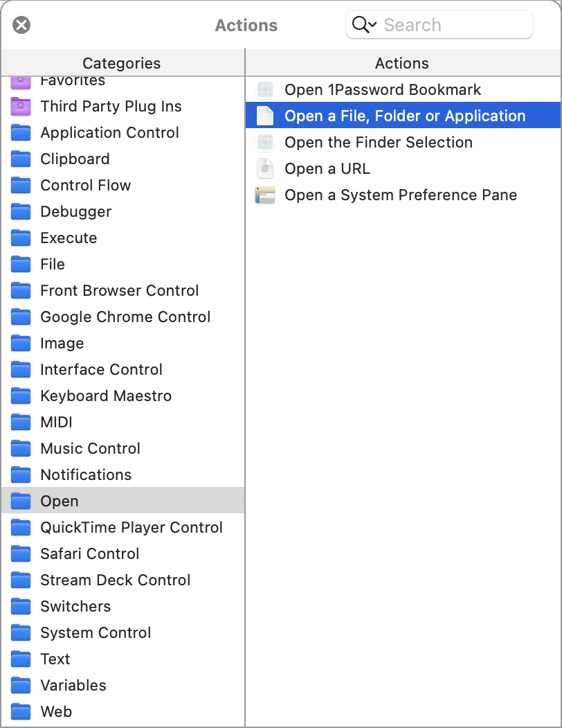
Task: Click the purple Third Party Plug Ins folder icon
Action: click(21, 107)
